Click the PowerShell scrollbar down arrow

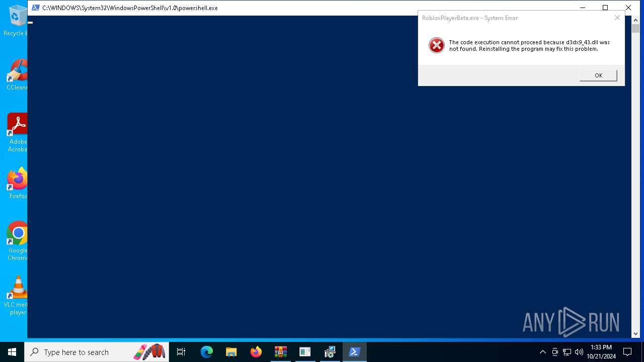635,333
